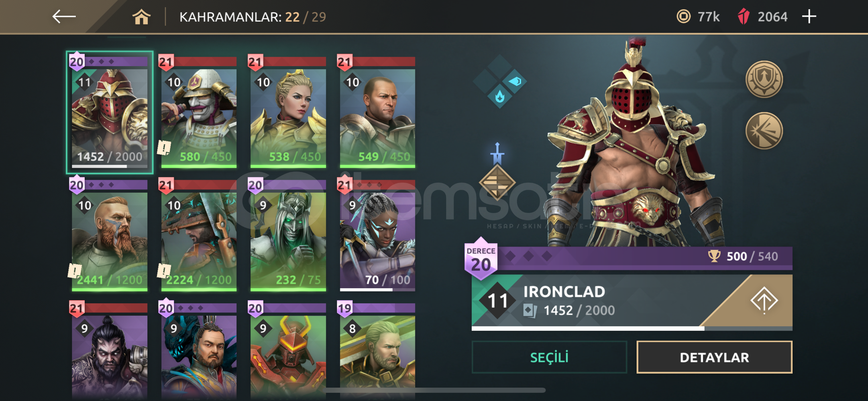The height and width of the screenshot is (401, 868).
Task: Select the braided woman hero card 70/100
Action: pos(377,235)
